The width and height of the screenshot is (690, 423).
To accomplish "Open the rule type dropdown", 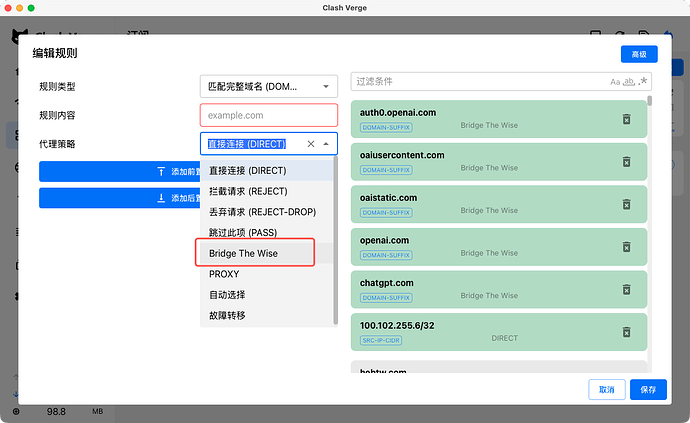I will 269,86.
